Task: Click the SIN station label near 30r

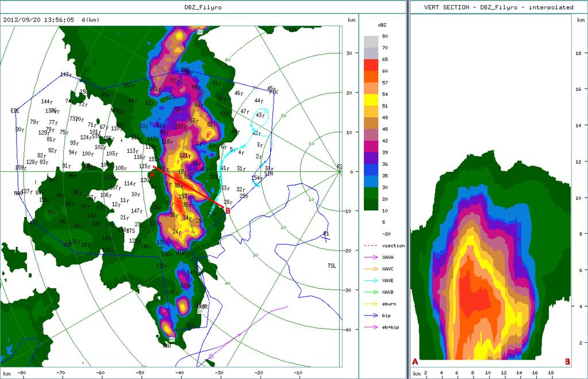Action: click(x=268, y=174)
